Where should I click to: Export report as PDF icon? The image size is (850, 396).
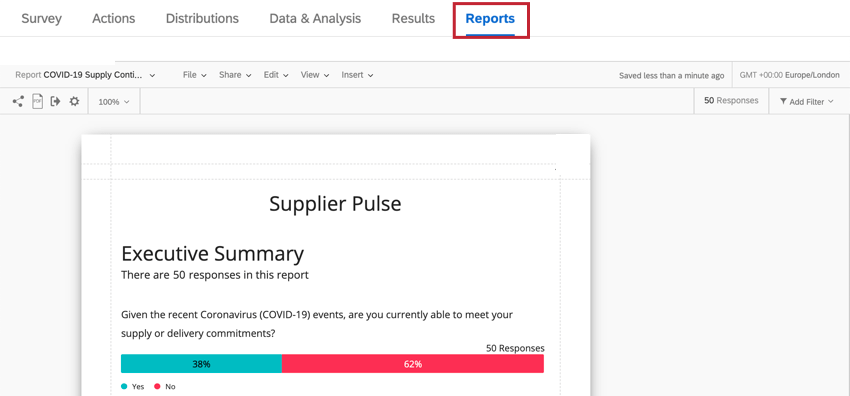(x=37, y=101)
